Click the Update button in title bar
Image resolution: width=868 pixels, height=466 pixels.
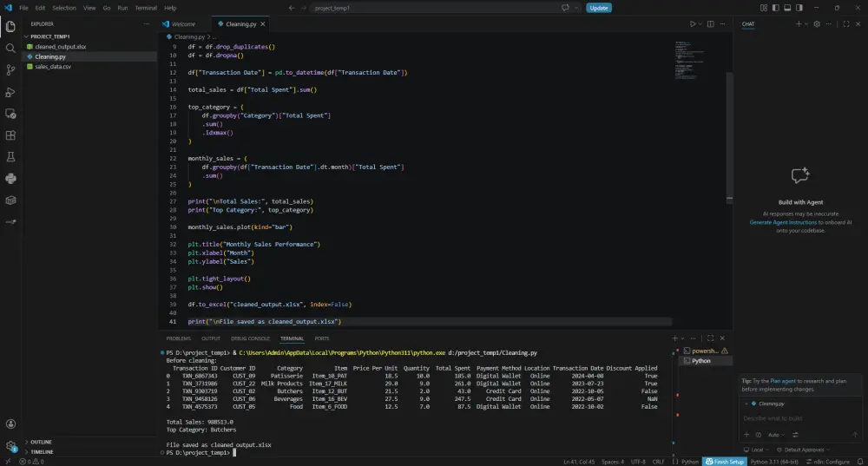coord(598,8)
